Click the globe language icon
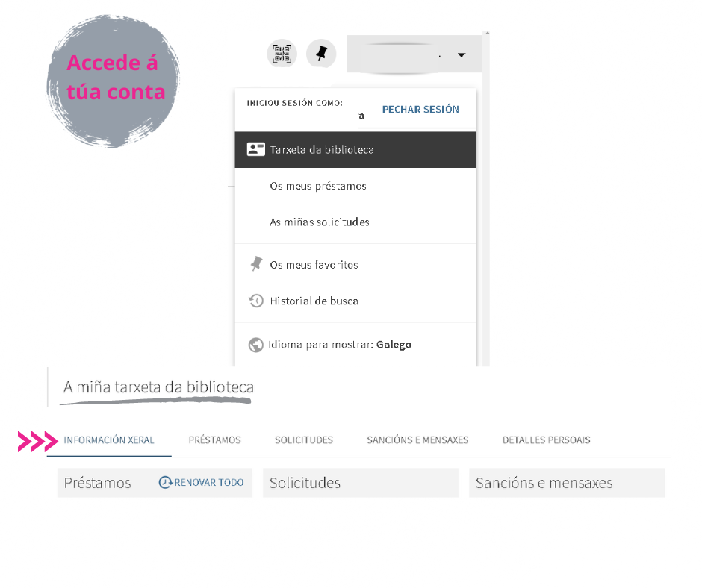 tap(256, 345)
